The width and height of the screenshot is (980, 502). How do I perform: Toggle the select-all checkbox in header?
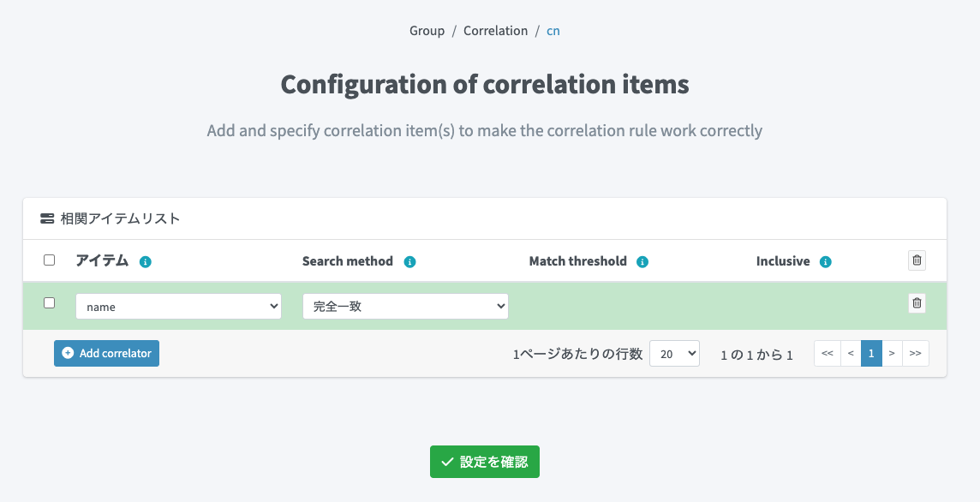49,260
